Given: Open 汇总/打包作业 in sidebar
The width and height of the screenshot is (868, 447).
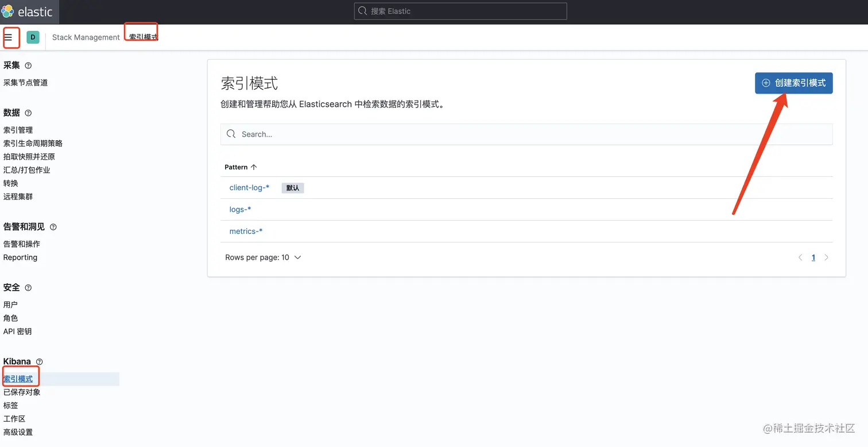Looking at the screenshot, I should tap(26, 170).
